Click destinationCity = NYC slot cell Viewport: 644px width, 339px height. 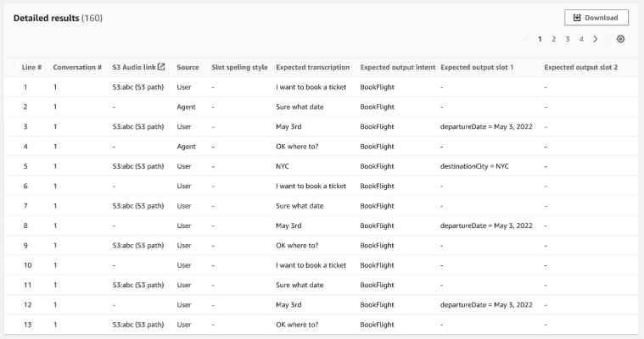coord(474,166)
